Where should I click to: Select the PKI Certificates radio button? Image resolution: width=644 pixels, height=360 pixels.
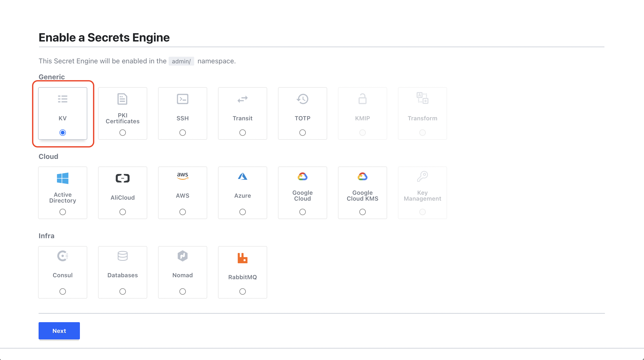coord(122,133)
